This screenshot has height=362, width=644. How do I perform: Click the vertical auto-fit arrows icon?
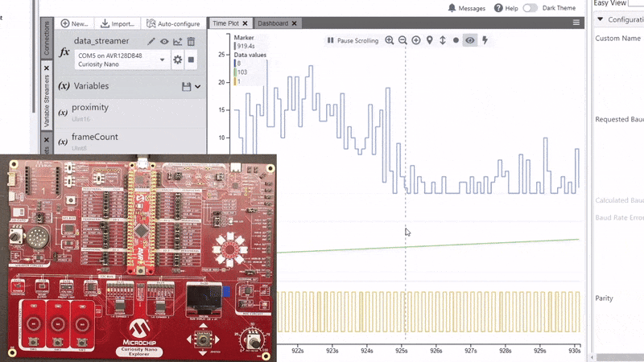pos(442,40)
